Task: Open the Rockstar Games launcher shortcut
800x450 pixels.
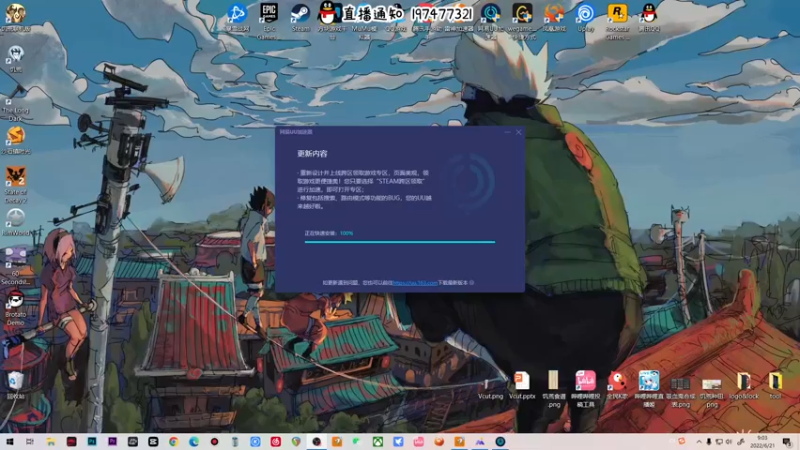Action: pos(617,19)
